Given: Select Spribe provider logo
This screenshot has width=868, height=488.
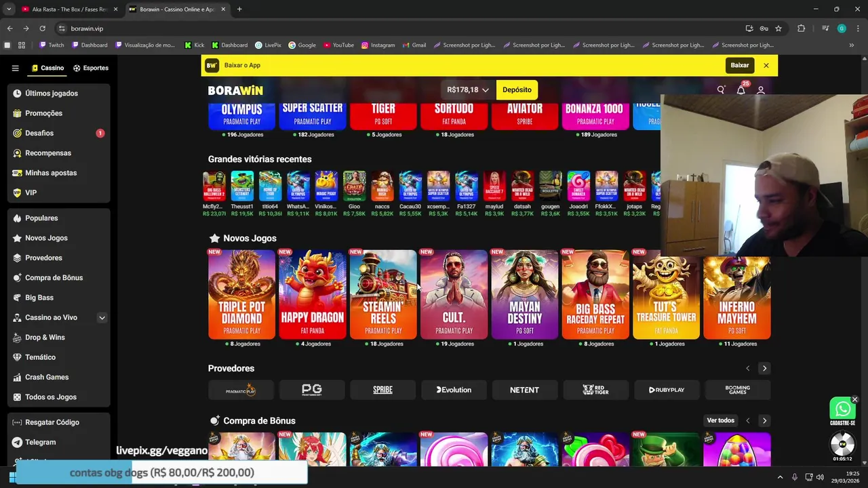Looking at the screenshot, I should pyautogui.click(x=382, y=390).
